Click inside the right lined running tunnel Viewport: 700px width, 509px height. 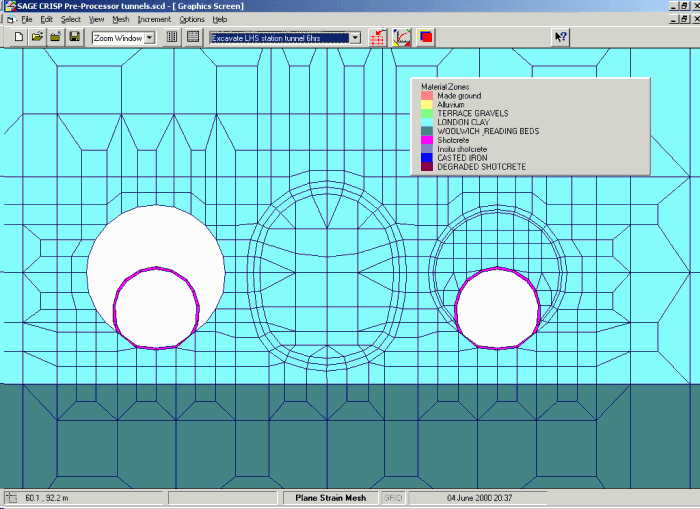pos(497,308)
